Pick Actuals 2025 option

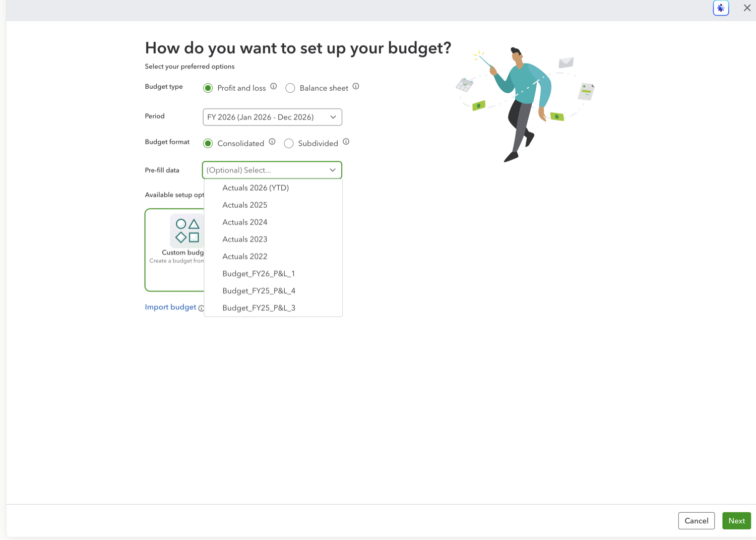click(x=273, y=205)
